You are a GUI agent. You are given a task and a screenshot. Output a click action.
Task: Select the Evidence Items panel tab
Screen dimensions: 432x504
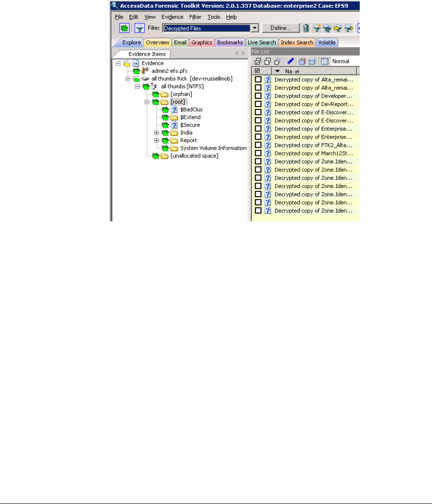(147, 54)
